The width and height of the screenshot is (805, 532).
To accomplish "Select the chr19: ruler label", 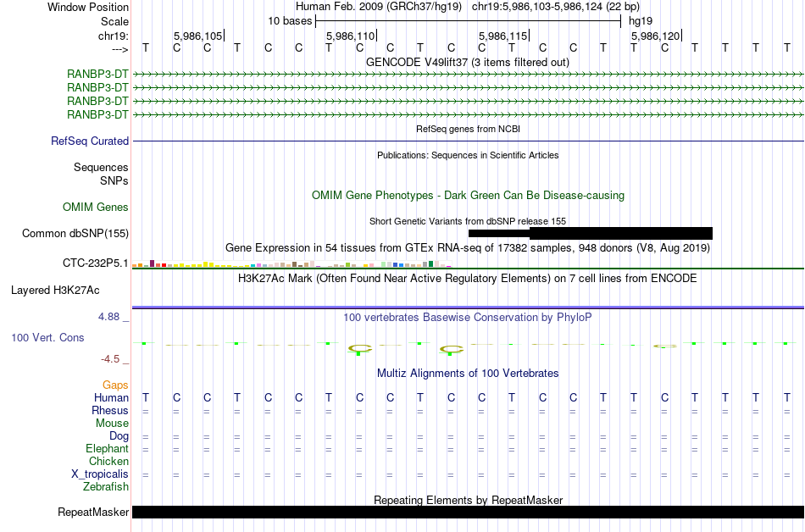I will pyautogui.click(x=114, y=36).
